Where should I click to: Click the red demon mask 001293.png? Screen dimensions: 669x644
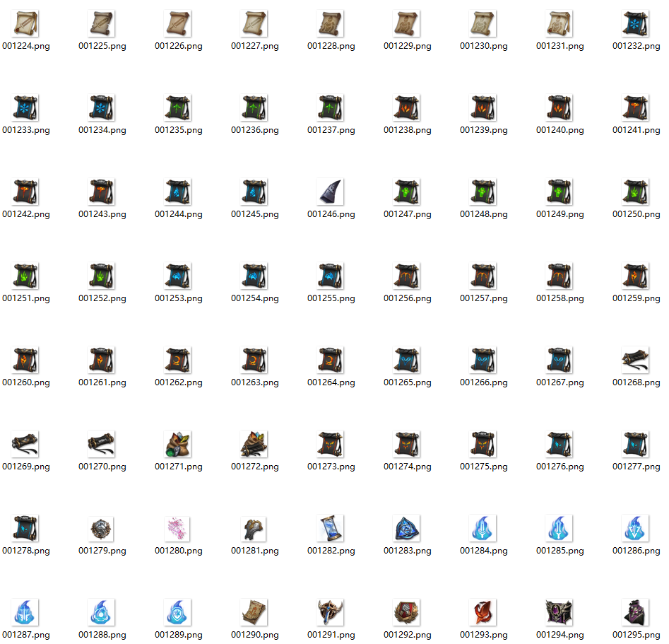point(483,612)
